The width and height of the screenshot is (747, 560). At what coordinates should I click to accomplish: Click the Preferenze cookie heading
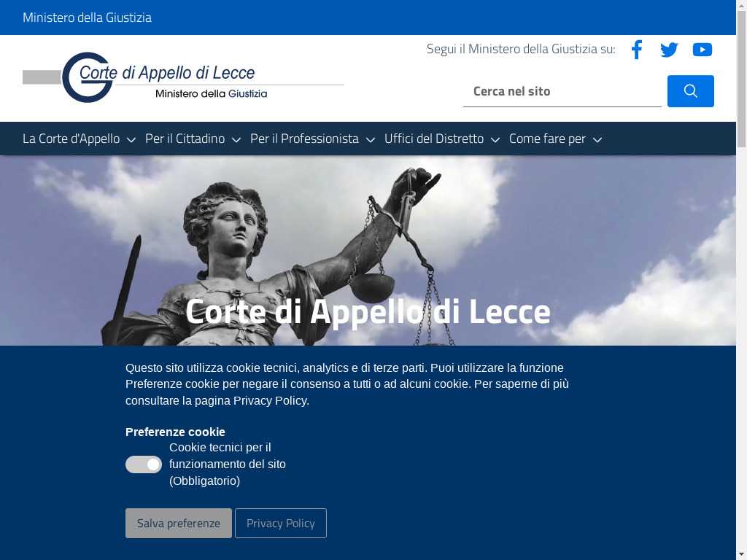(175, 432)
